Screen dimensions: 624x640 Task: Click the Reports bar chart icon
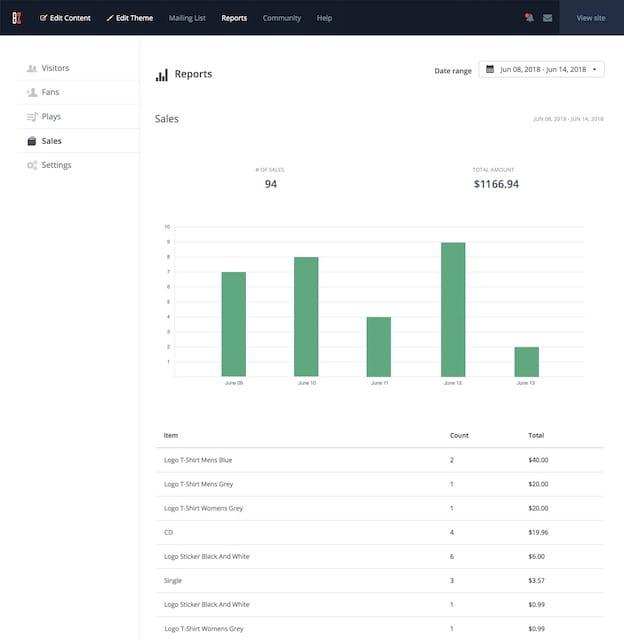click(x=162, y=75)
